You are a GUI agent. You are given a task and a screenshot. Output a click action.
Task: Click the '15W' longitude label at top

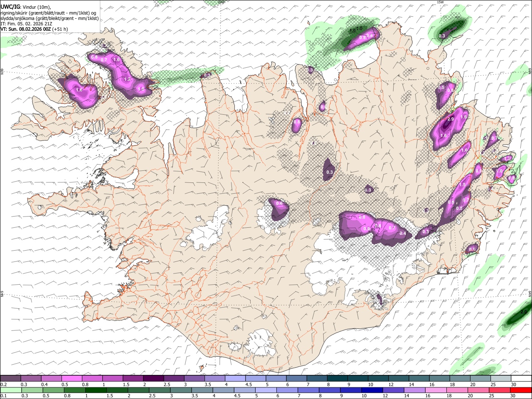(x=440, y=2)
